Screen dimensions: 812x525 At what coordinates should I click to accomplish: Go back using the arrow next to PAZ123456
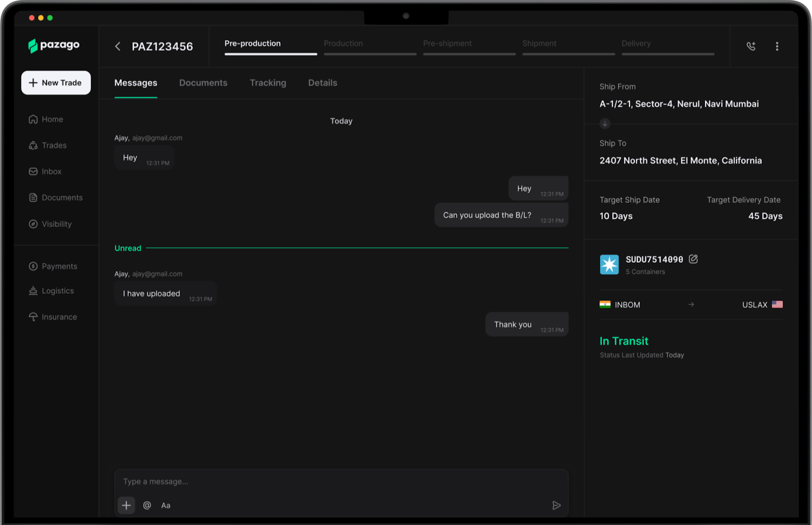[x=117, y=46]
